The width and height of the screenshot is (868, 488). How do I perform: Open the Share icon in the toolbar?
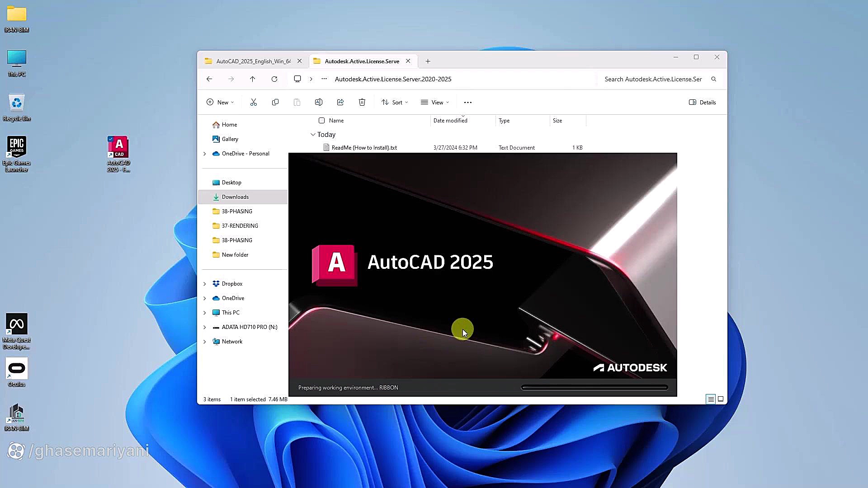pyautogui.click(x=340, y=102)
